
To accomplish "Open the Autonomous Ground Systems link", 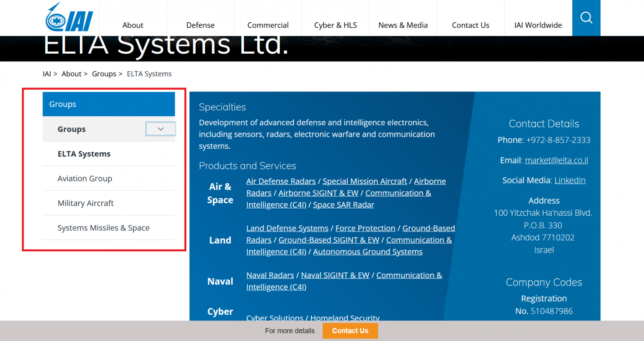I will [x=368, y=252].
